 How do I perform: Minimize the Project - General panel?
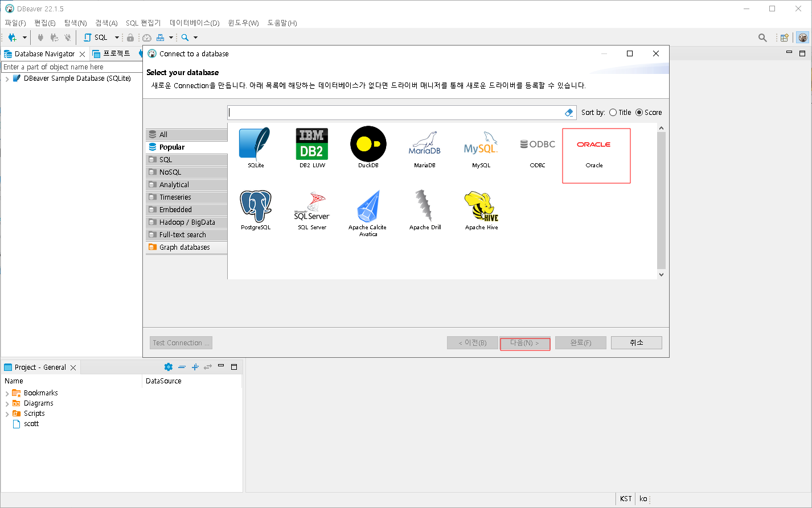[221, 366]
